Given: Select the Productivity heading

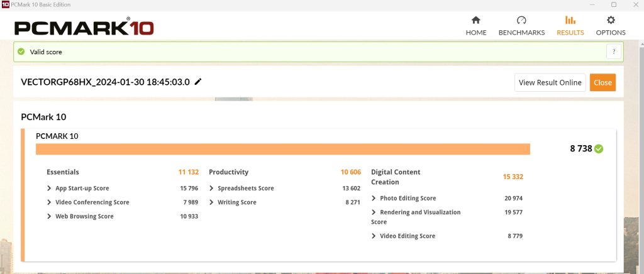Looking at the screenshot, I should tap(229, 172).
